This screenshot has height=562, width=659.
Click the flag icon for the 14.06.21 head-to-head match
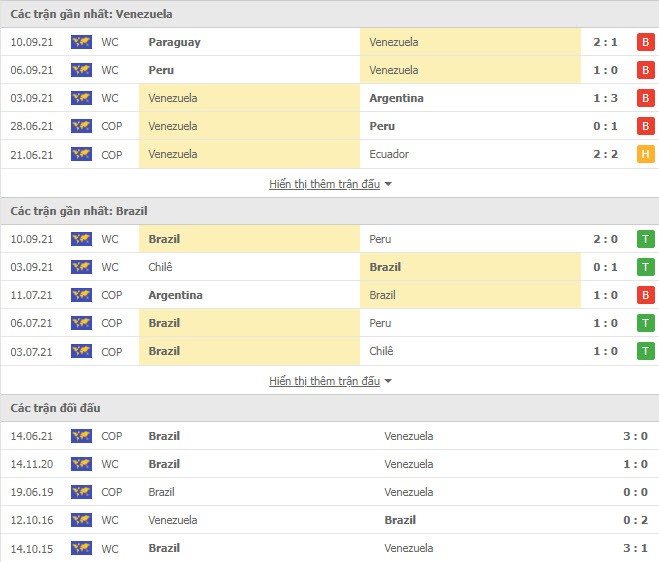click(x=81, y=436)
